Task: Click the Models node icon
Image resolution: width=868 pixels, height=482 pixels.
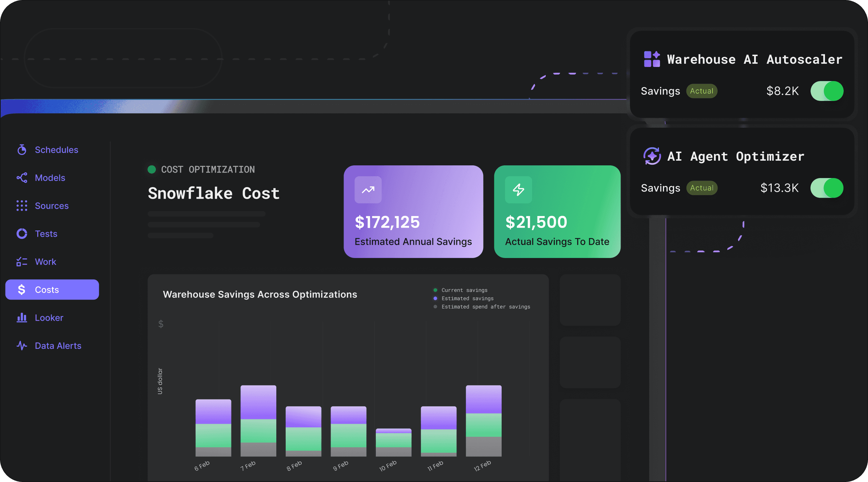Action: pyautogui.click(x=22, y=178)
